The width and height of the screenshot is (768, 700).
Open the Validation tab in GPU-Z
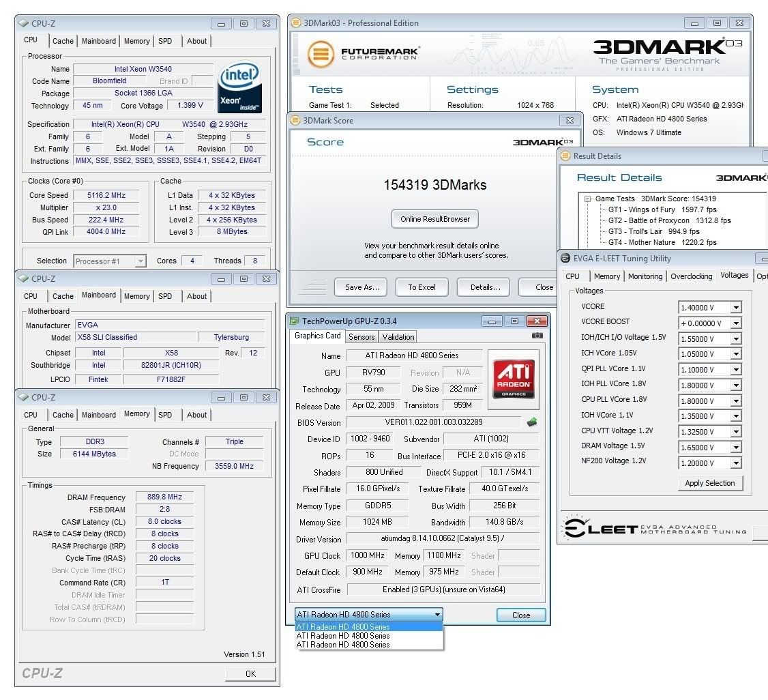398,336
